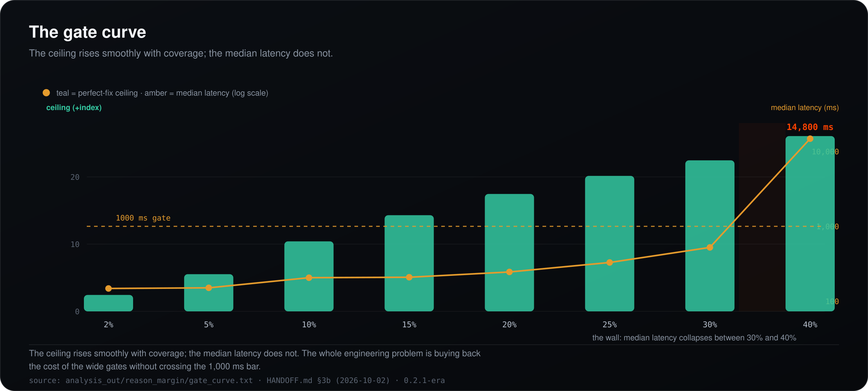Click the 14,800 ms red label
This screenshot has height=391, width=868.
click(810, 127)
